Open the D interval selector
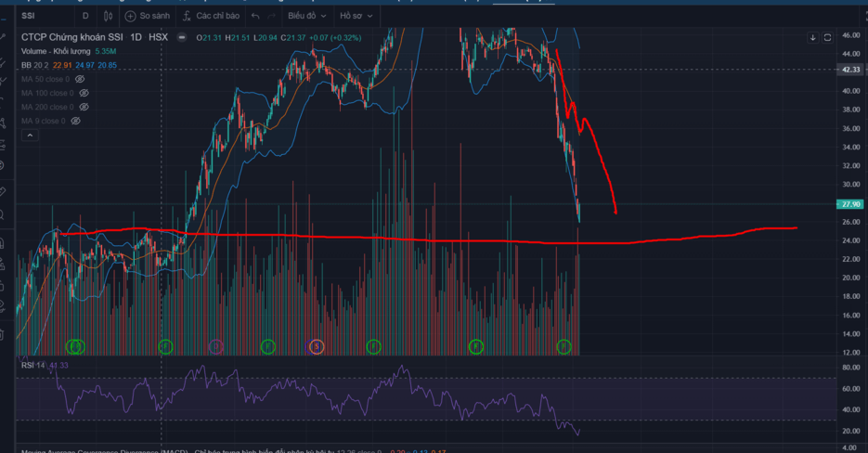Screen dimensions: 868x453 click(x=85, y=16)
